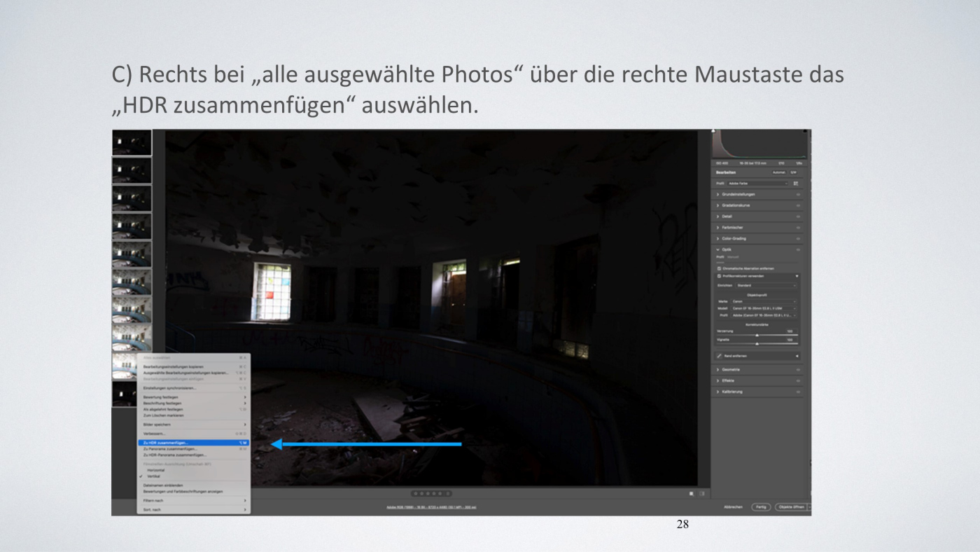The width and height of the screenshot is (980, 552).
Task: Toggle Grundeinstellungen panel visibility eye
Action: pos(798,194)
